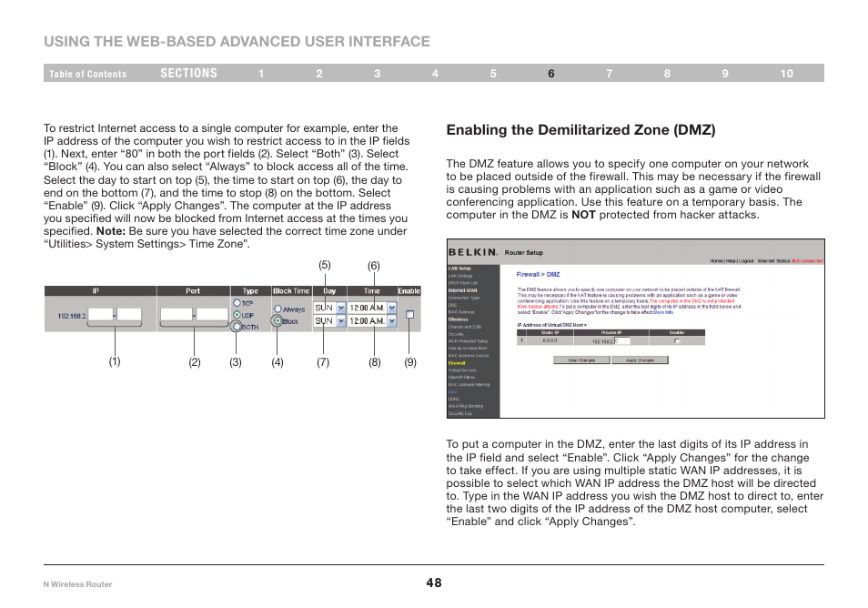The image size is (868, 608).
Task: Go to section 4
Action: pos(435,74)
